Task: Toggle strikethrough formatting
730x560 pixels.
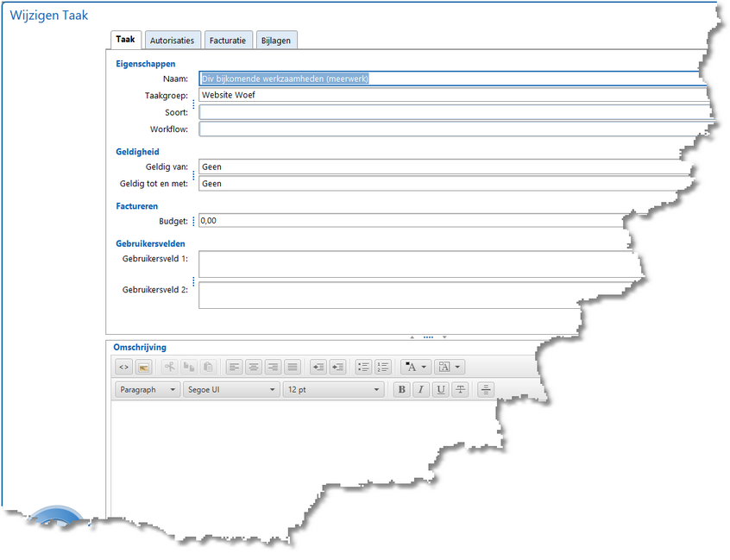Action: 461,389
